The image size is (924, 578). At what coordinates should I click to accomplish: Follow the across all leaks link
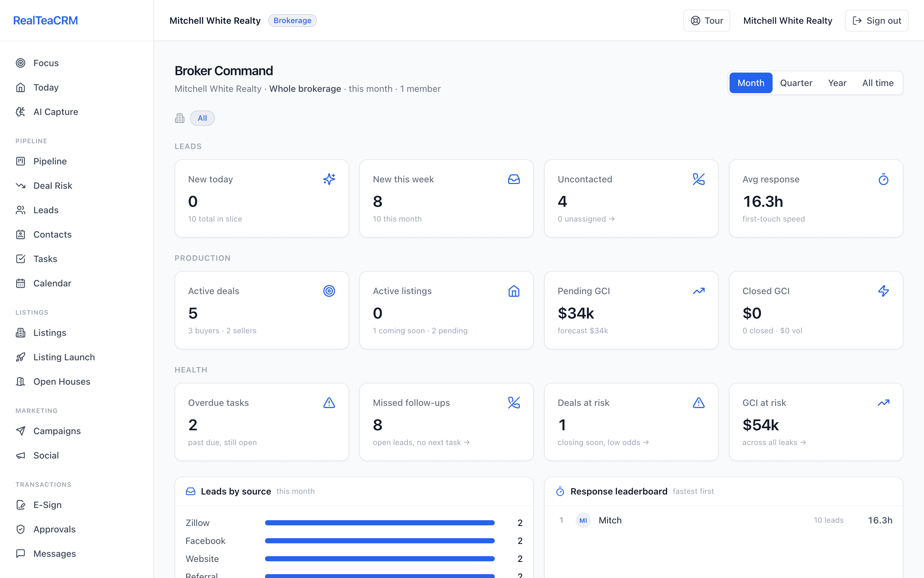point(774,443)
